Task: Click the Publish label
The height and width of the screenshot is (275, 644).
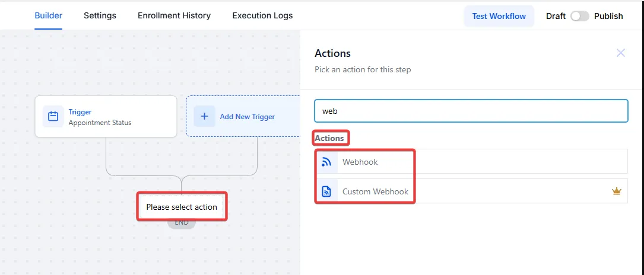Action: click(608, 16)
